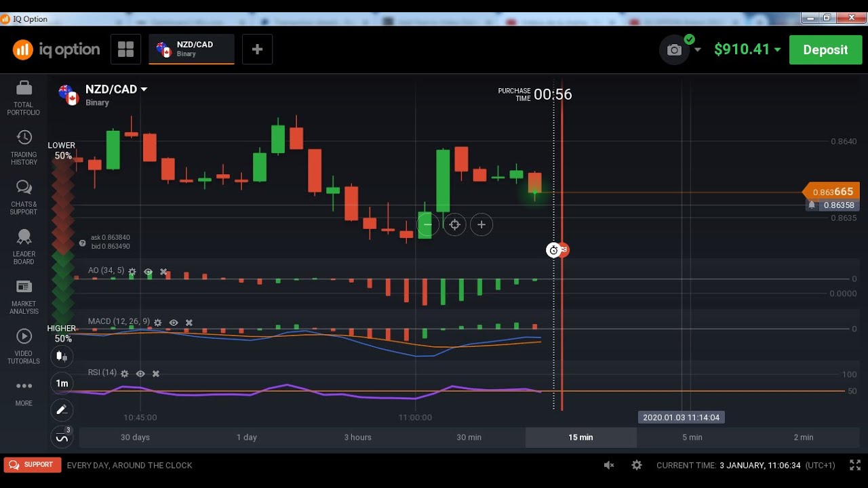Viewport: 868px width, 488px height.
Task: Click the ask 0.863840 value
Action: pos(111,238)
